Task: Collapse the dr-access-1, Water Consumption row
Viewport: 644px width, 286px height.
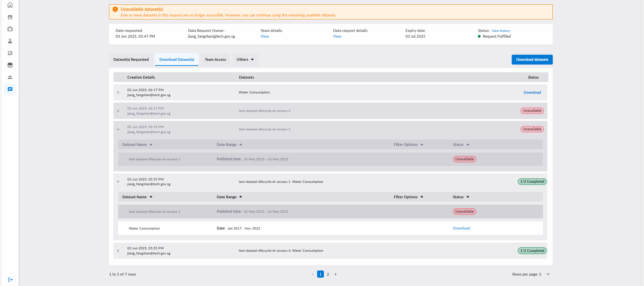Action: pos(118,182)
